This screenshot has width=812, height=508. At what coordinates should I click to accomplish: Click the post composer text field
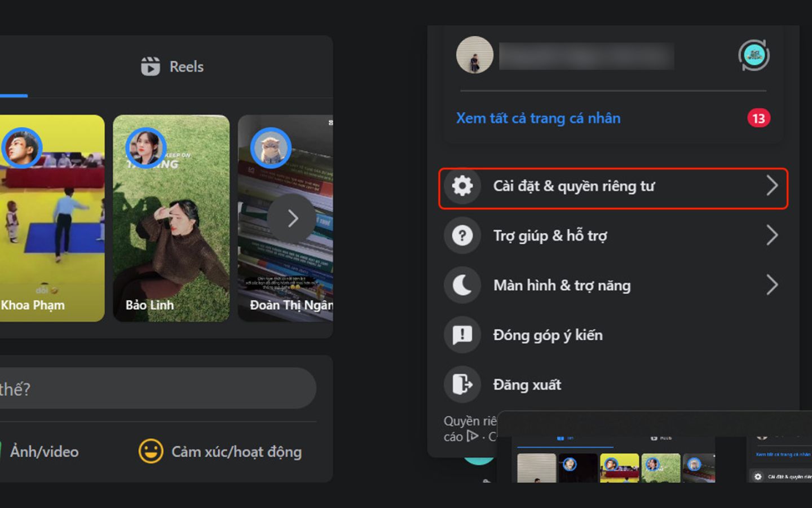(x=152, y=389)
